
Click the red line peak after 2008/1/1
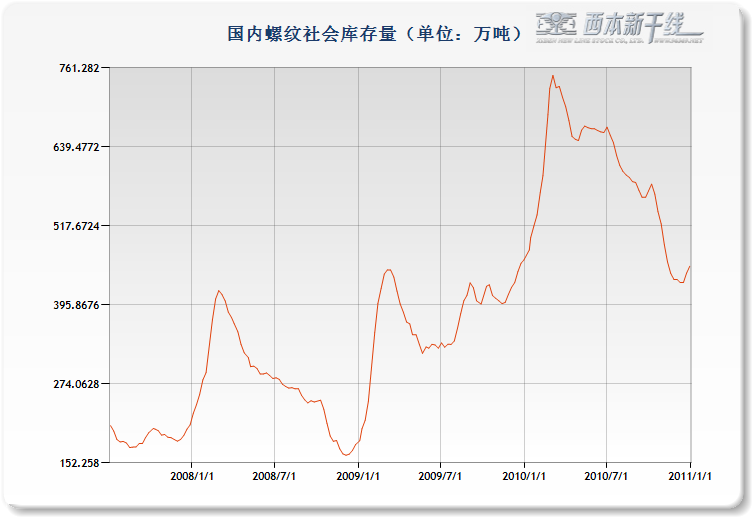click(x=218, y=291)
